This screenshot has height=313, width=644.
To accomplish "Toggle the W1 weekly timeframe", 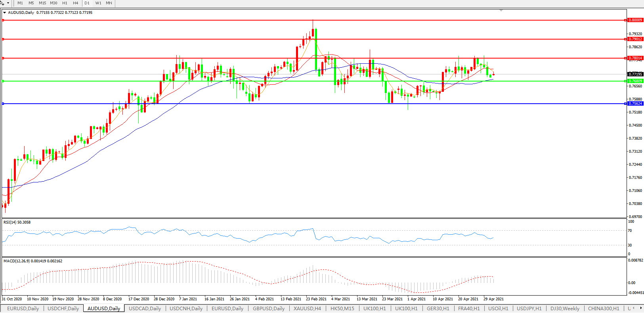I will pos(98,3).
